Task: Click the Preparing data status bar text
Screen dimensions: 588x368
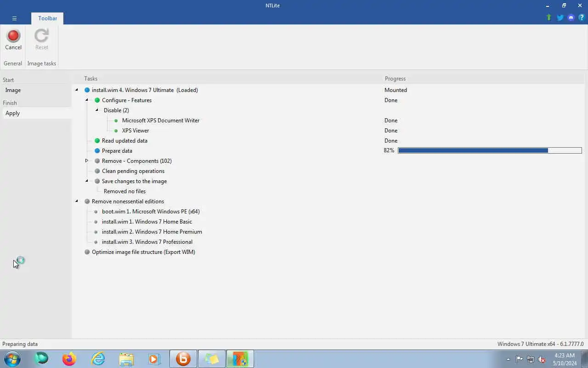Action: pos(20,344)
